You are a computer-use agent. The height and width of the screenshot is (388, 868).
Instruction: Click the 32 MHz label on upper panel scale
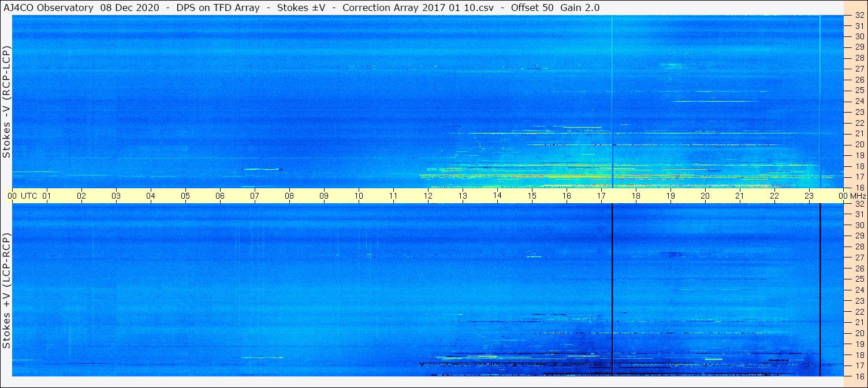tap(859, 16)
